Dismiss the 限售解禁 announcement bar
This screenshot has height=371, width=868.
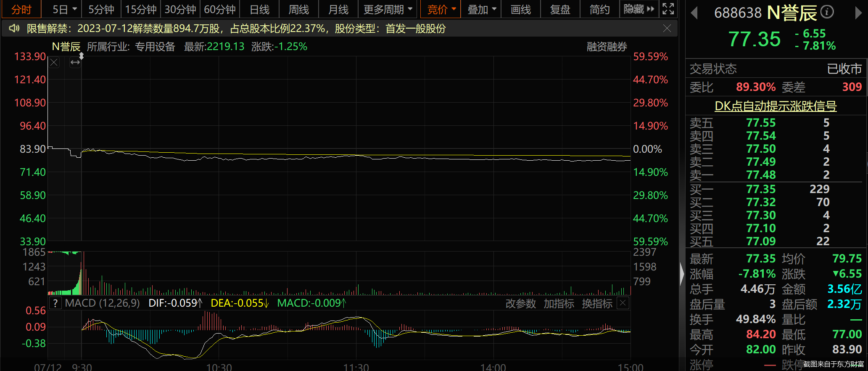[667, 29]
